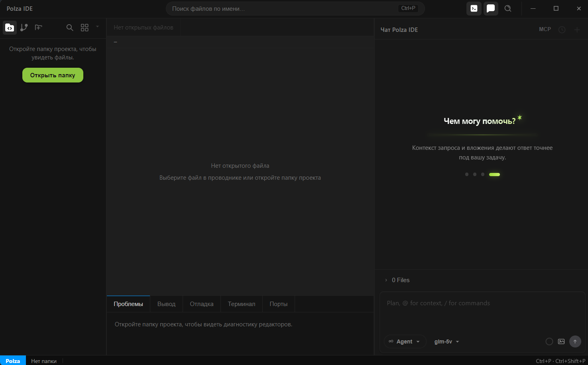This screenshot has height=365, width=588.
Task: Click the circular context indicator near send
Action: click(549, 341)
